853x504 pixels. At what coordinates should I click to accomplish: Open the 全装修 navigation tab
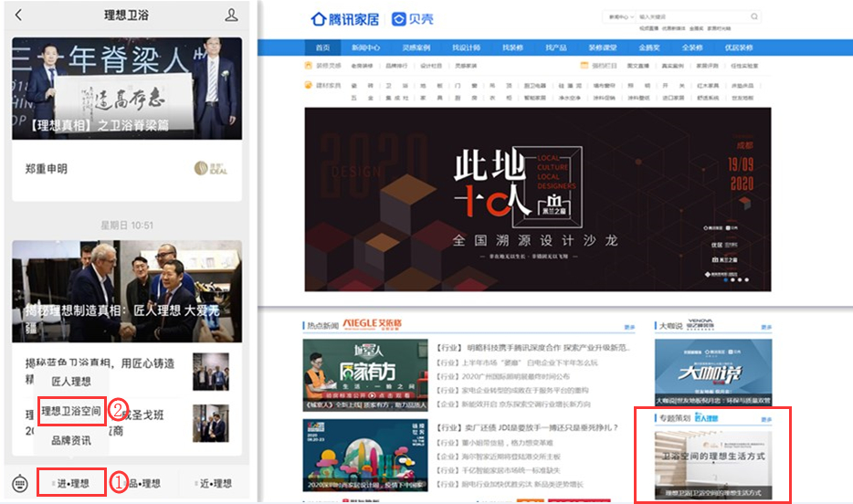pos(692,47)
